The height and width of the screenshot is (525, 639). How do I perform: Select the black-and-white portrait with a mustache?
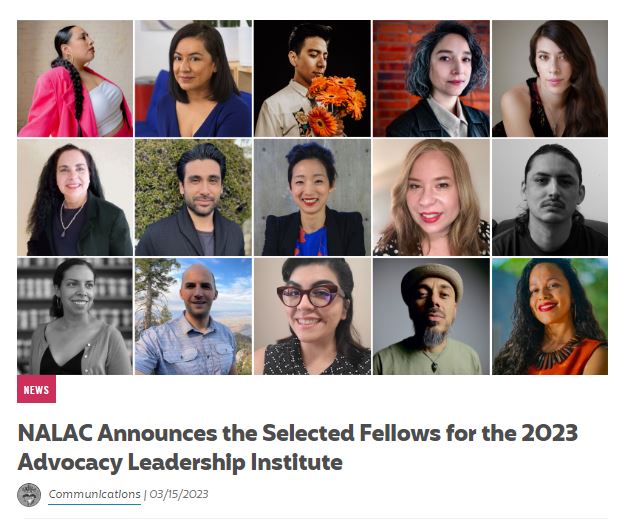tap(549, 197)
